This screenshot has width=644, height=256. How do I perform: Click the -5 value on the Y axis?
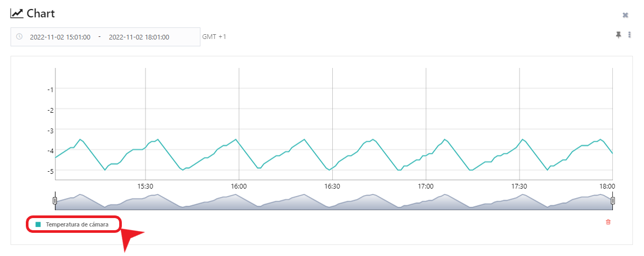click(50, 171)
